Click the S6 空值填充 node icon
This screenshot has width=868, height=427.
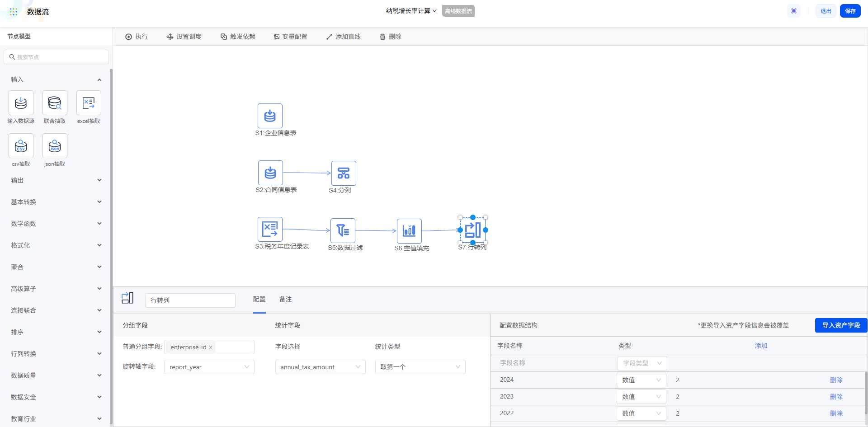point(409,231)
